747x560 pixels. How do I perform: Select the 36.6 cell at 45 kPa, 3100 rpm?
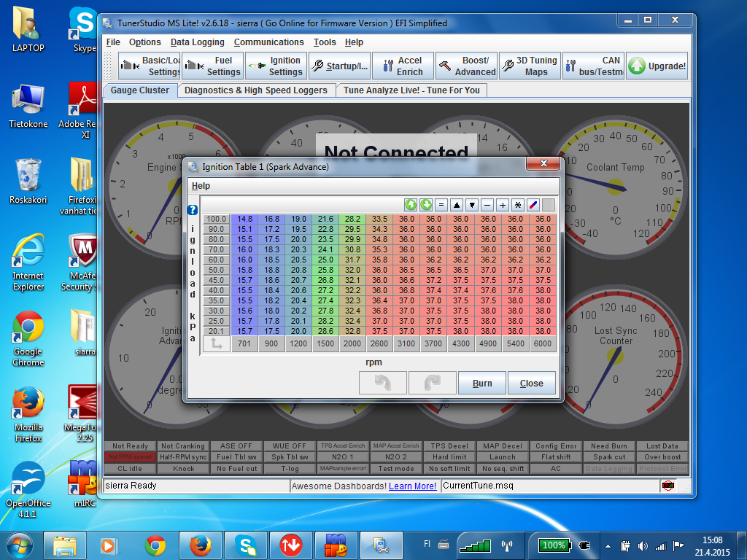point(406,280)
